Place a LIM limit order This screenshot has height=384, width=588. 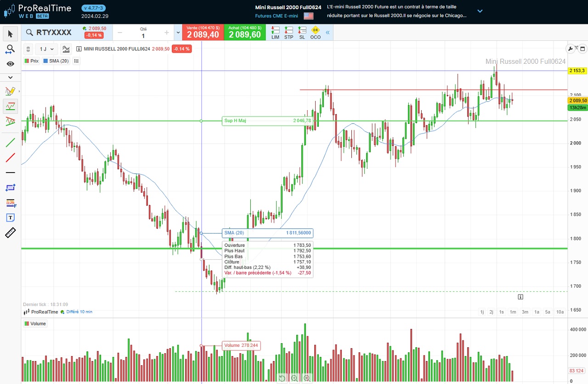275,33
